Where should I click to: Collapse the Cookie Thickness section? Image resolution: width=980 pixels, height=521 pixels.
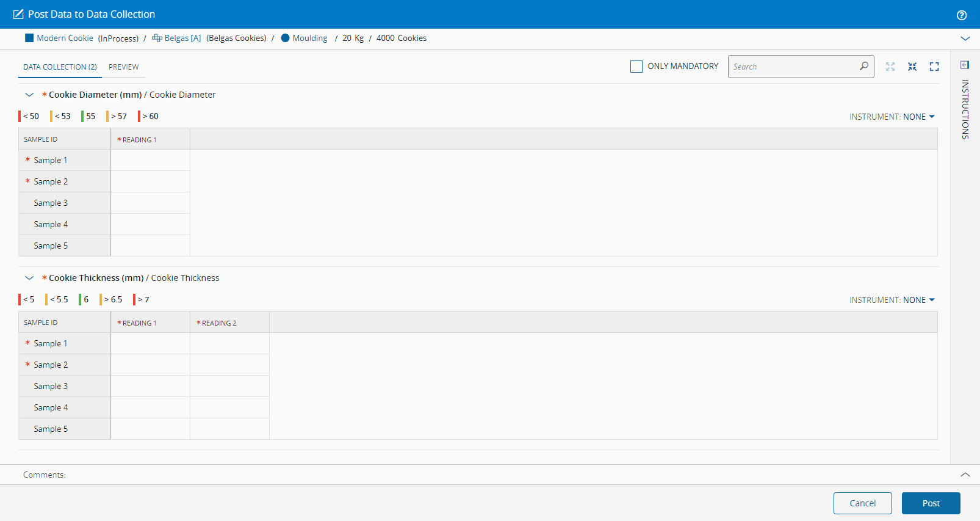click(29, 278)
